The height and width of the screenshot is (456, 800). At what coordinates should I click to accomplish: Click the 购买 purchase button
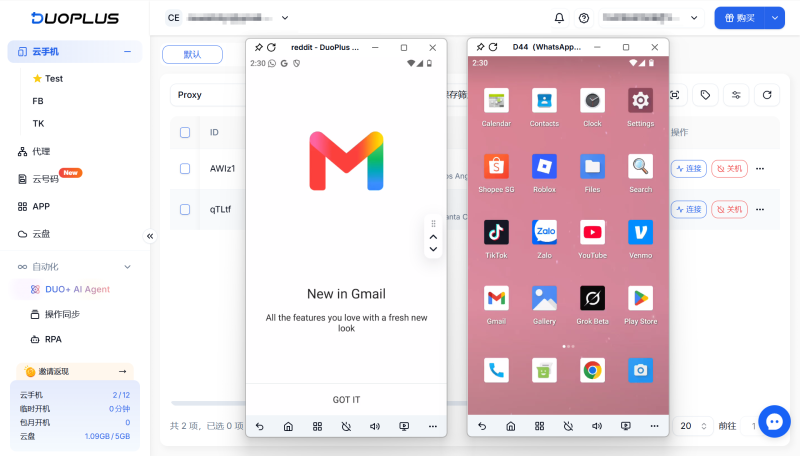click(739, 18)
